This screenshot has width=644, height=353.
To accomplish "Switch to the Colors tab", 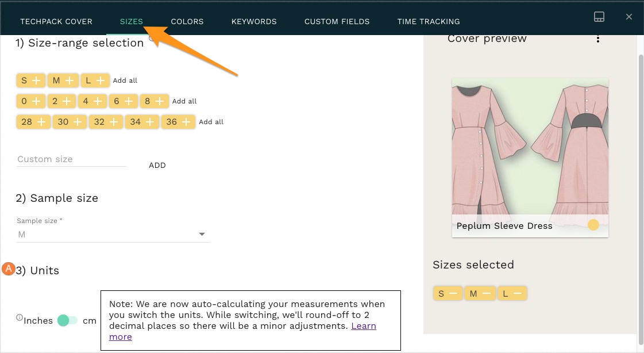I will point(187,21).
